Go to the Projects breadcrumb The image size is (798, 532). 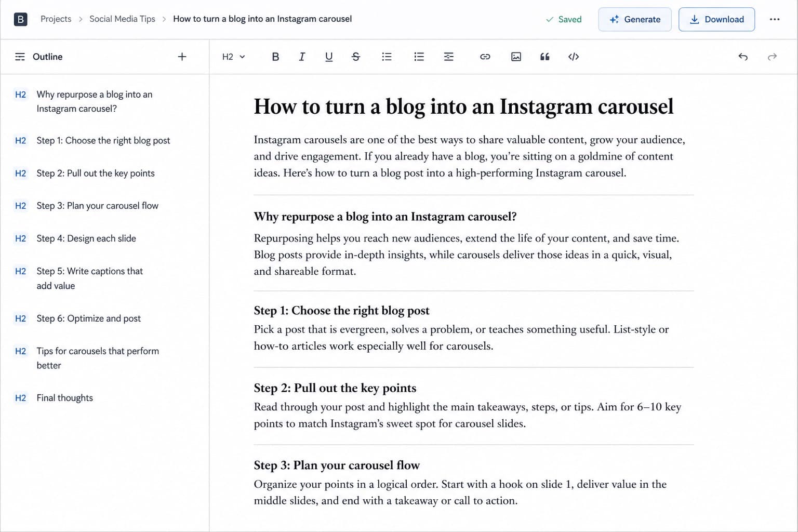point(56,19)
